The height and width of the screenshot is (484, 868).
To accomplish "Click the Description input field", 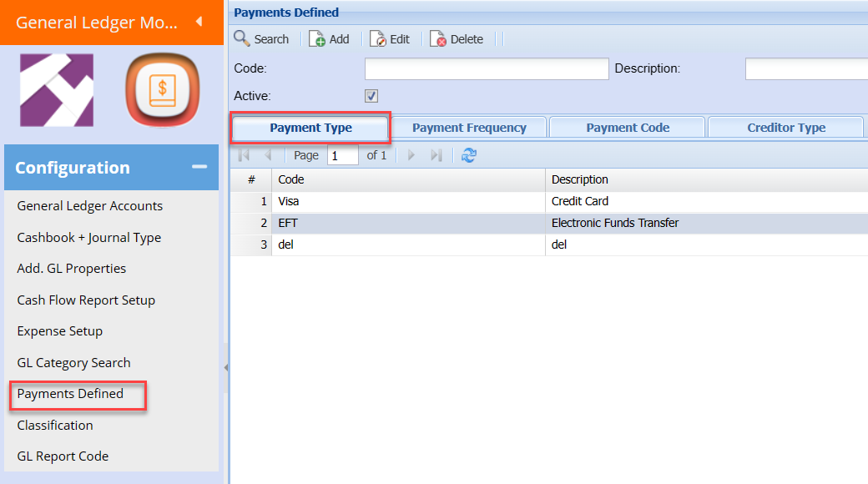I will click(806, 68).
